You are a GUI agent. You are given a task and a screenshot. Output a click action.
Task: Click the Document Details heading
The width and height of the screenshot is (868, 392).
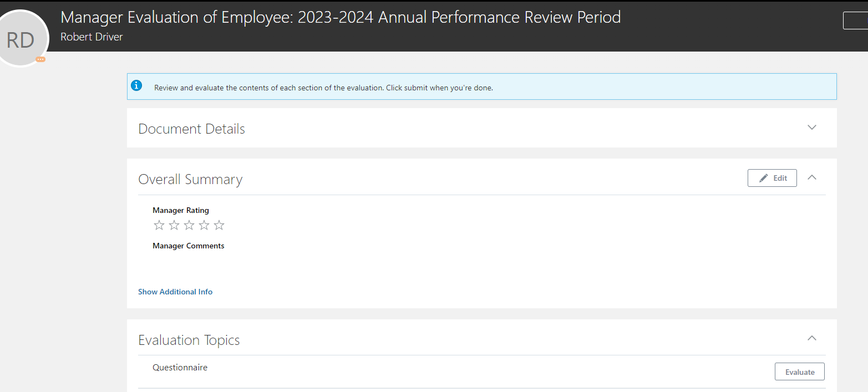tap(191, 129)
